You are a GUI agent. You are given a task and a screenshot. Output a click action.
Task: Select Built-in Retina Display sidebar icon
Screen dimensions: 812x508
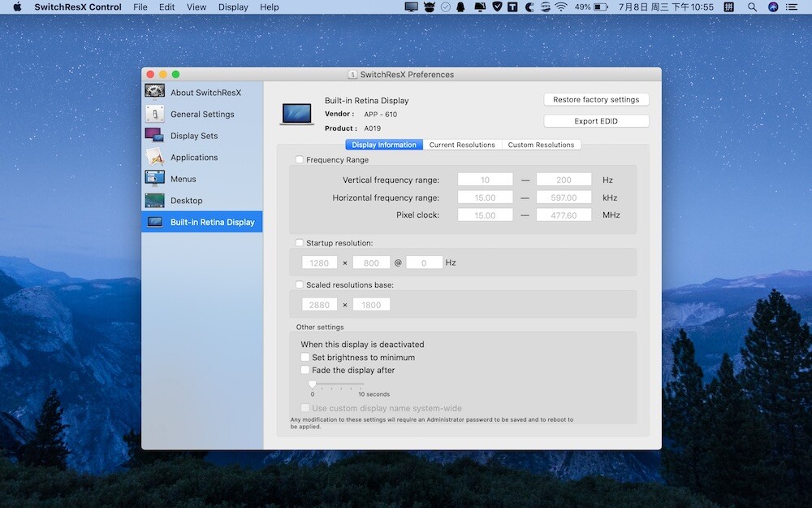click(x=154, y=222)
